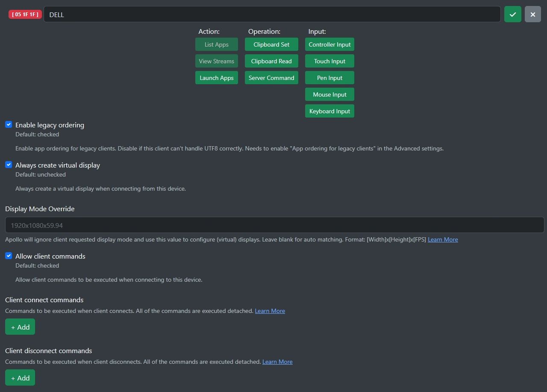Viewport: 547px width, 392px height.
Task: Toggle Controller Input permission
Action: click(x=329, y=44)
